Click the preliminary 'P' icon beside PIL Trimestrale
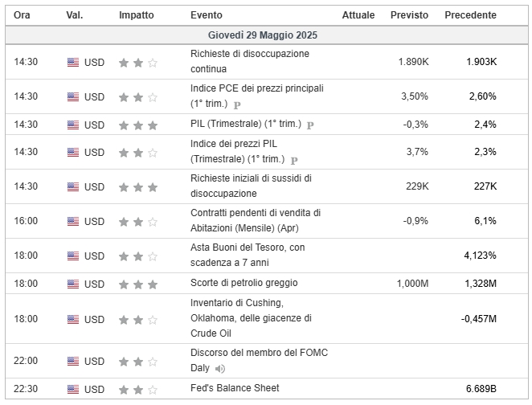Viewport: 532px width, 405px height. coord(310,125)
